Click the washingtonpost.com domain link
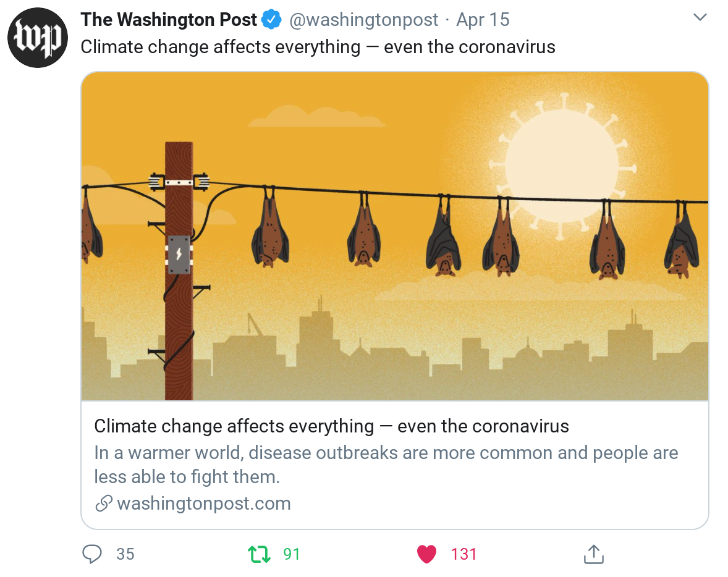Image resolution: width=728 pixels, height=577 pixels. 203,503
